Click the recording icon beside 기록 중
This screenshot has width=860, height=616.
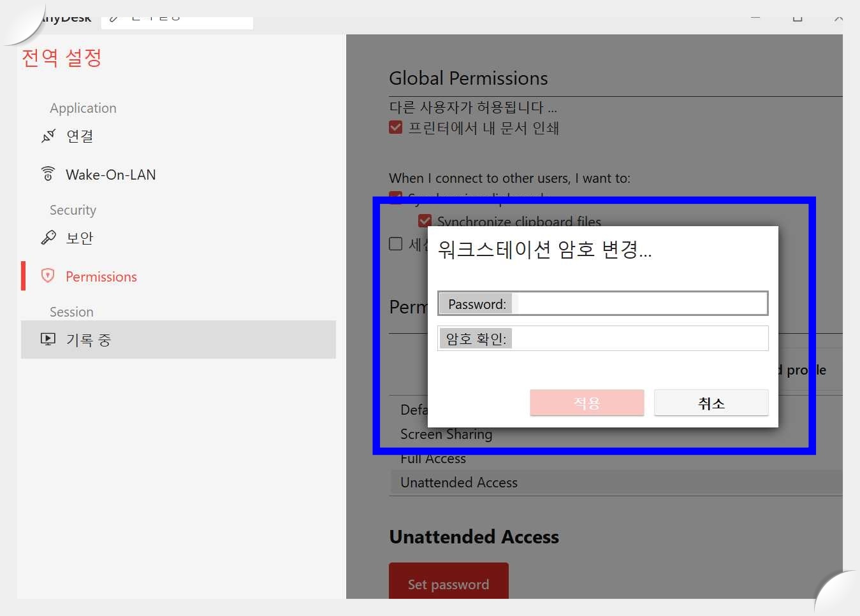click(x=48, y=339)
